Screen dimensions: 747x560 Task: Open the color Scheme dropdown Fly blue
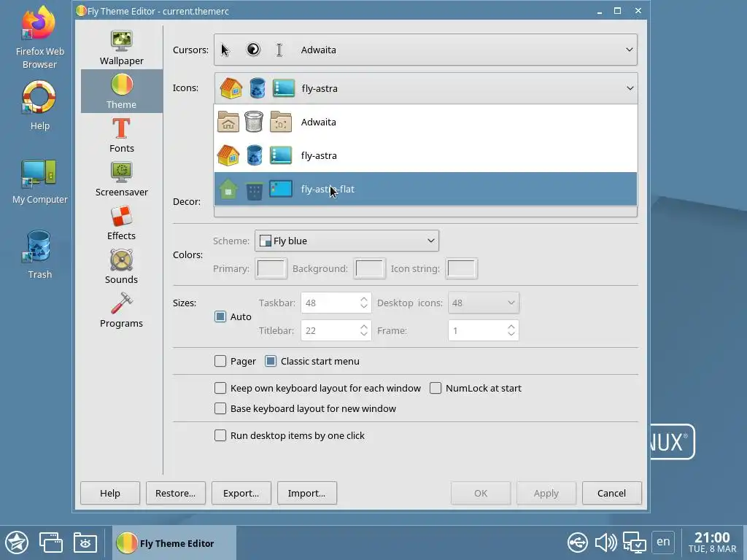(347, 241)
